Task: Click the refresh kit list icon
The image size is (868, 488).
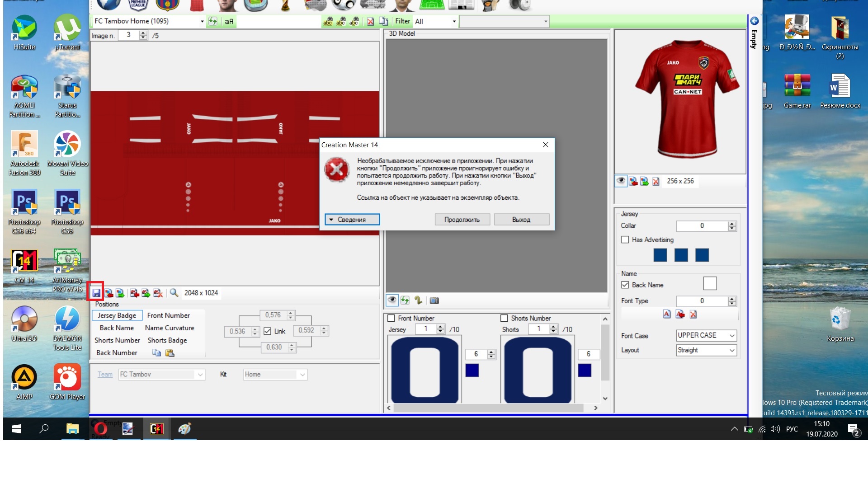Action: point(213,21)
